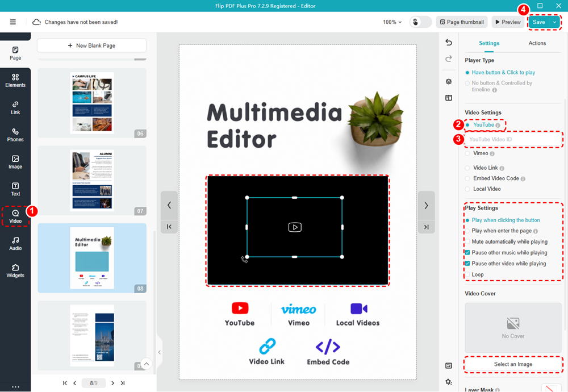Click the scroll-to-top arrow in thumbnail panel
Screen dimensions: 568x392
coord(146,364)
